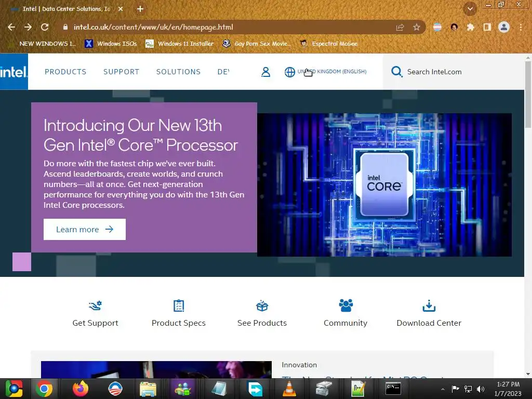Click the sign-in user icon

[x=265, y=72]
